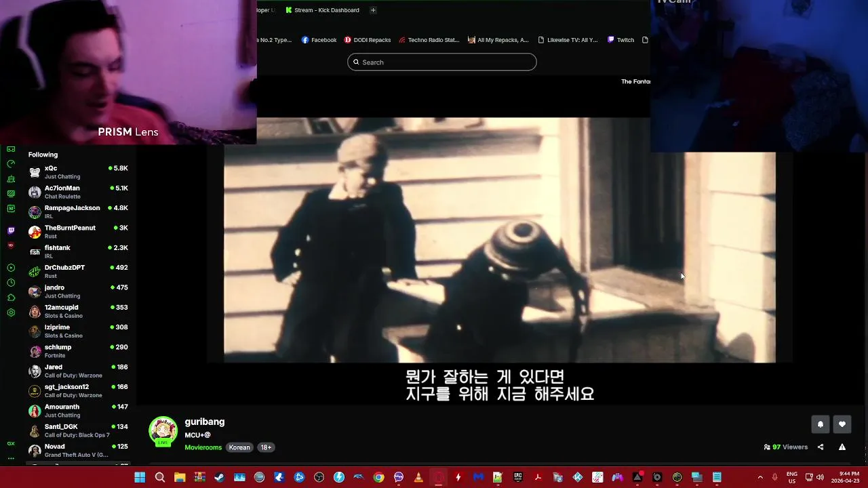
Task: Open sgt_jackson12 channel in Following
Action: (78, 391)
